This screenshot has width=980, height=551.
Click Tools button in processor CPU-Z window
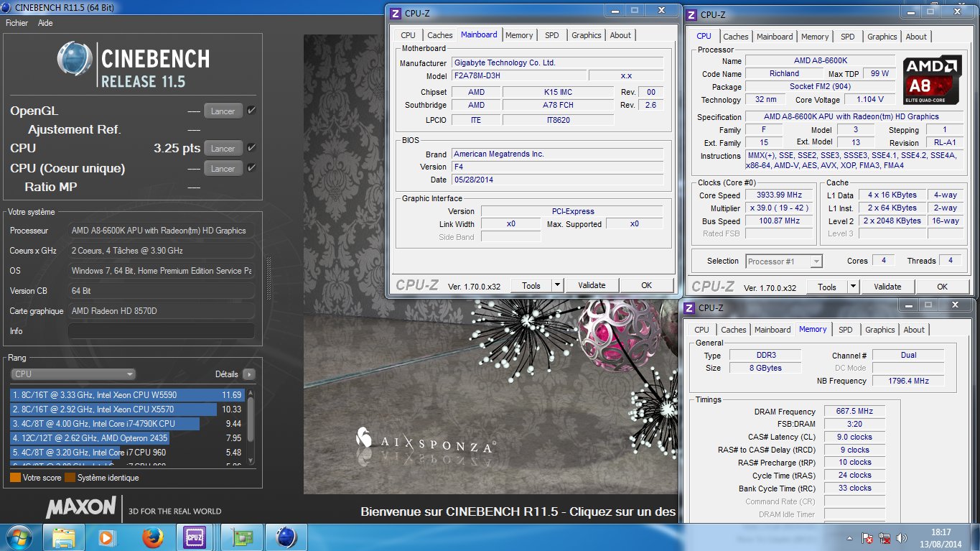(827, 287)
